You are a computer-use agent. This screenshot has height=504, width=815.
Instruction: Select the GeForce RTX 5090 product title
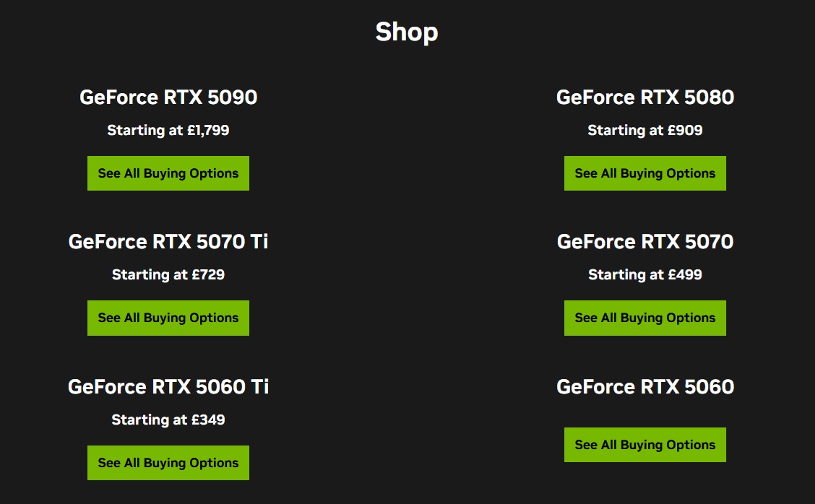coord(168,97)
